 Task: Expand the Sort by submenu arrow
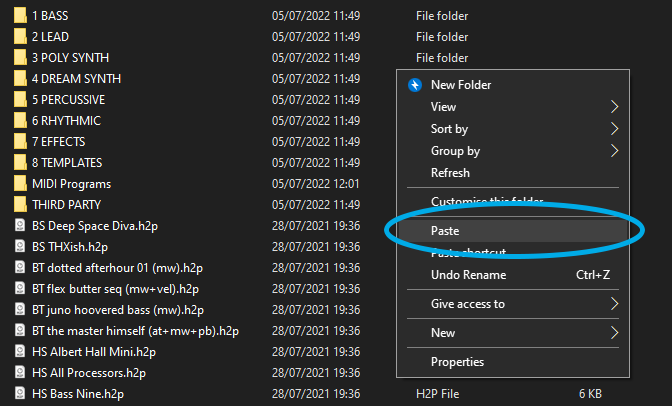(x=614, y=129)
